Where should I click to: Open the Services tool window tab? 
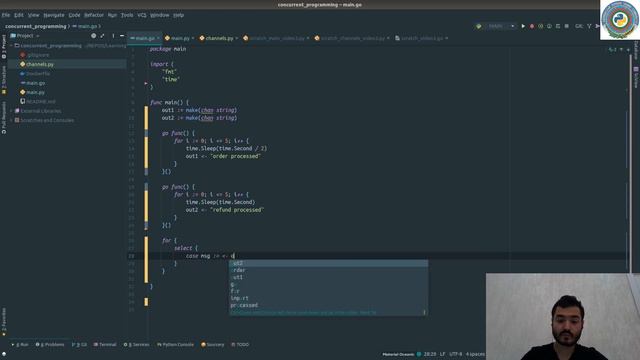point(136,344)
